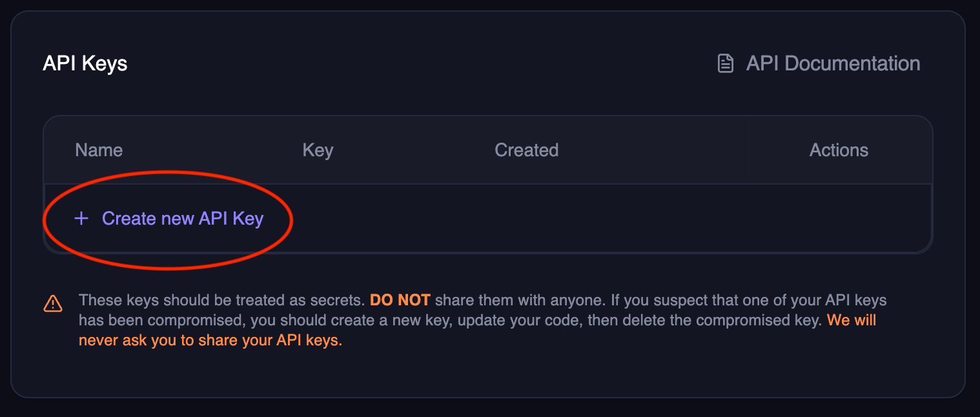Click the alert icon before the secrets warning

tap(53, 303)
